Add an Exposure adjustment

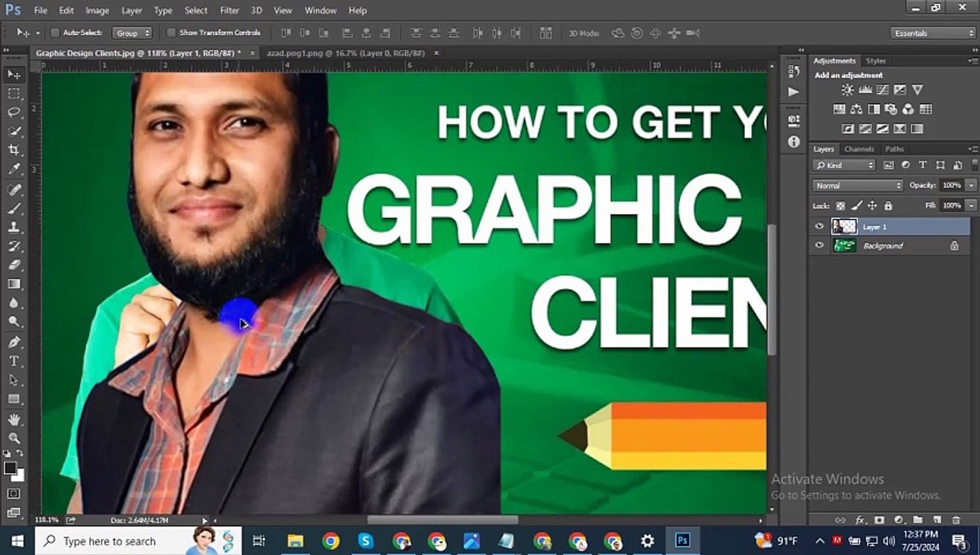[x=900, y=90]
